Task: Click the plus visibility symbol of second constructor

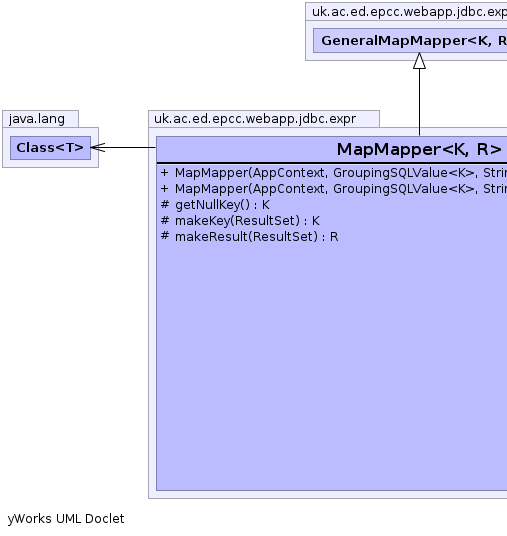Action: pos(164,189)
